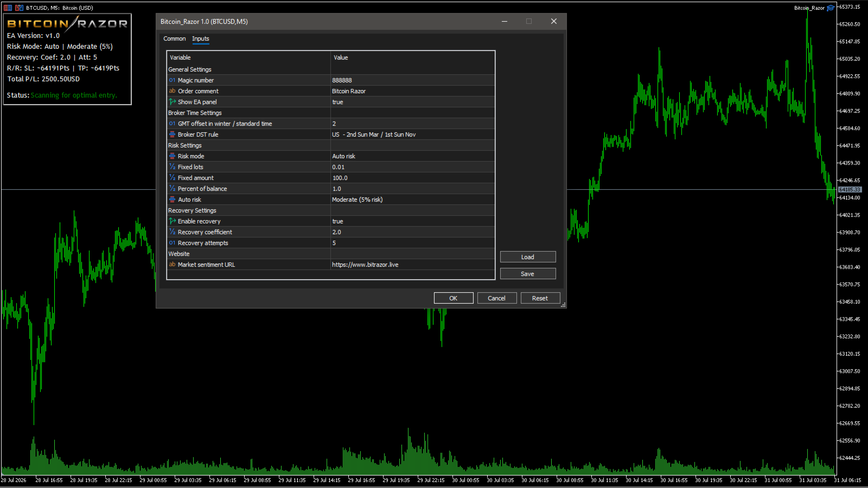Click the 'Recovery: Coef: 2.0 | Att: 5' panel line
Viewport: 868px width, 488px height.
[52, 57]
